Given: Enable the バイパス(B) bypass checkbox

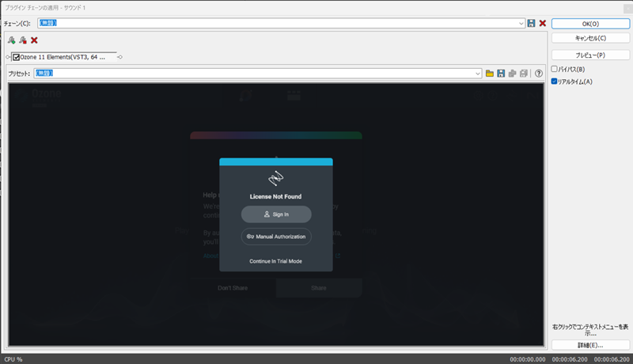Looking at the screenshot, I should point(555,69).
